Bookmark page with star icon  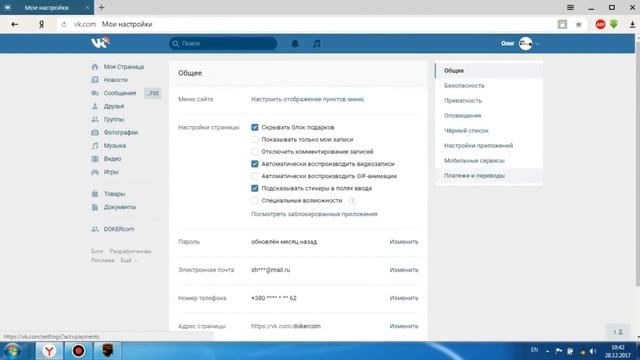[579, 24]
